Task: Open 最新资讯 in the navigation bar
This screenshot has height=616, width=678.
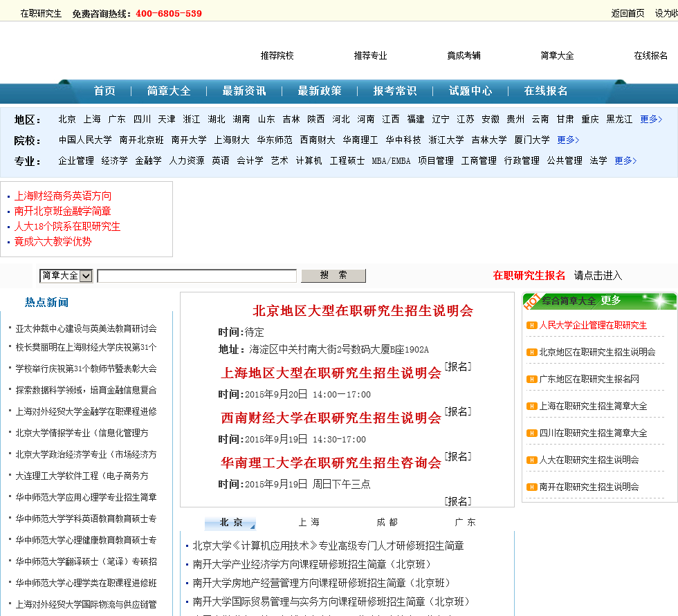Action: [244, 91]
